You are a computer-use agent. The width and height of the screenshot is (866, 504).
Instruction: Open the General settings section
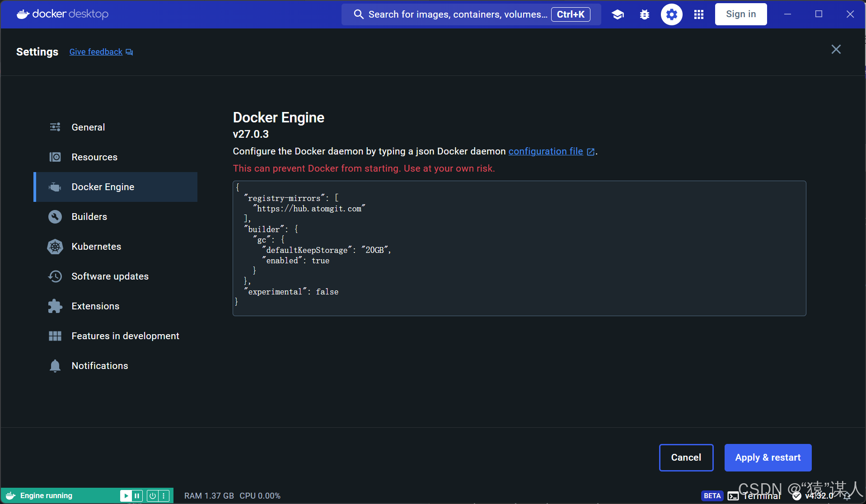[116, 127]
